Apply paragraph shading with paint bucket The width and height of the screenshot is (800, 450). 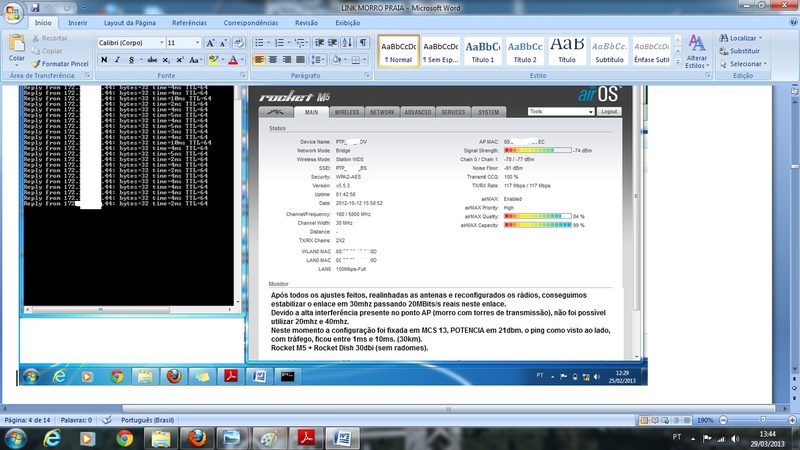(x=336, y=60)
